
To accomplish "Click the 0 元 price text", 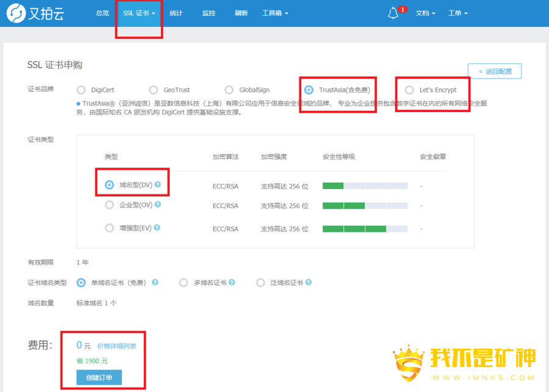I will tap(84, 346).
